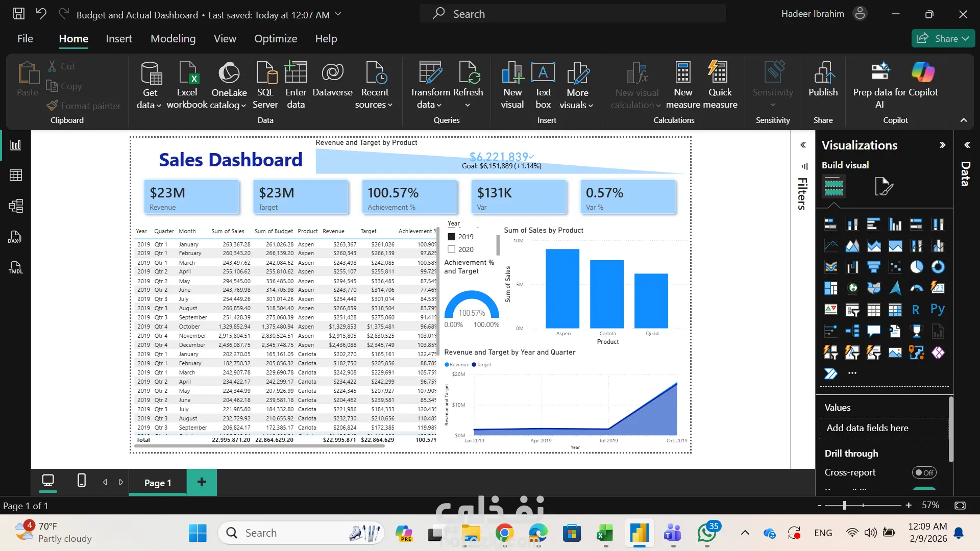This screenshot has width=980, height=551.
Task: Click the zoom slider handle
Action: click(845, 505)
